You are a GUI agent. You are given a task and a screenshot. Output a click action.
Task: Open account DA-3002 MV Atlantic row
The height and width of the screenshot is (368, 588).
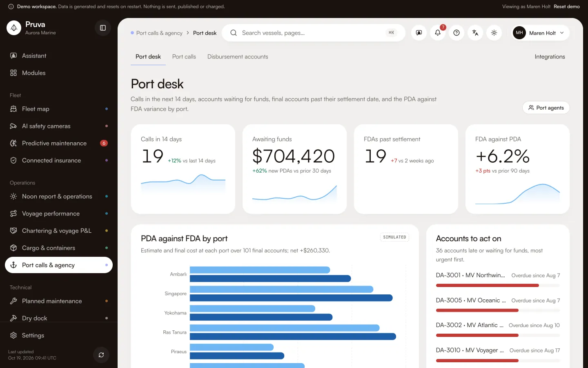tap(498, 330)
